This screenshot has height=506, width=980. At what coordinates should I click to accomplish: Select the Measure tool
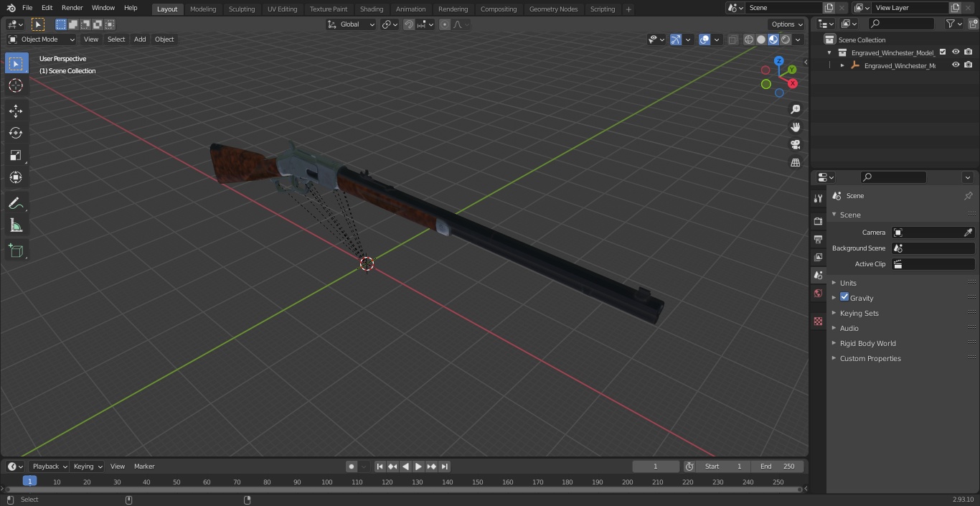(16, 226)
